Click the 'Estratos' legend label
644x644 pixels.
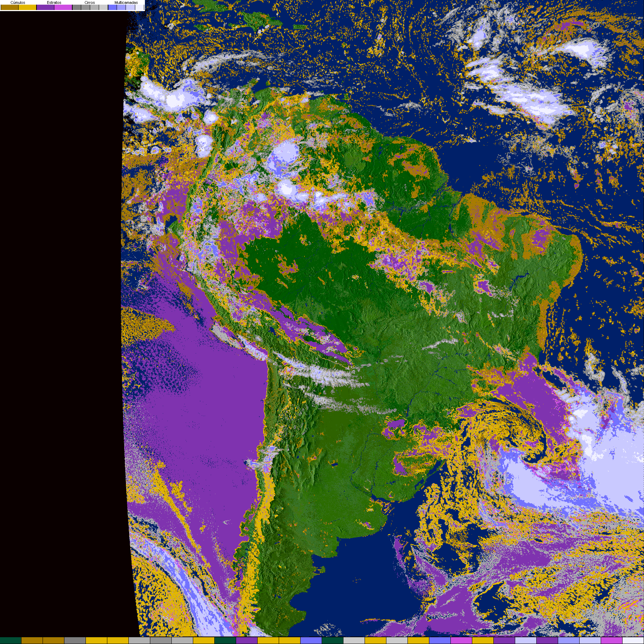54,3
